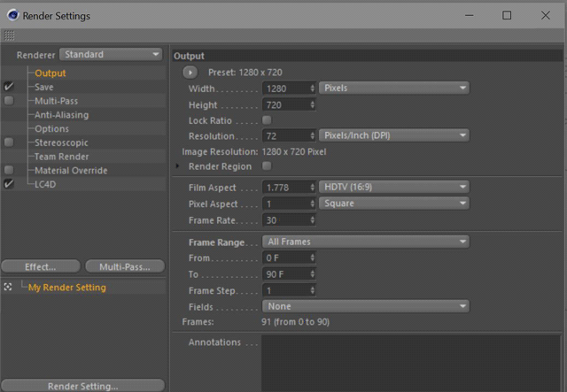Click the To frame field 90 F

pos(285,274)
